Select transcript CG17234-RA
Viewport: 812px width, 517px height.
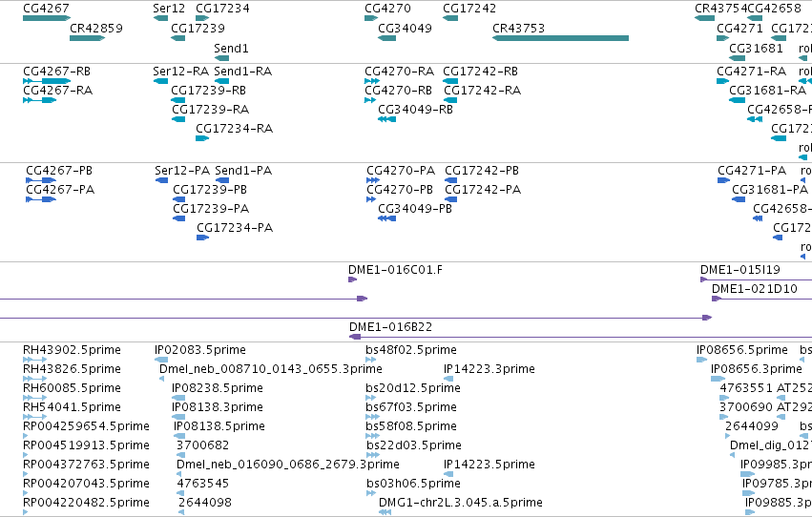click(202, 138)
